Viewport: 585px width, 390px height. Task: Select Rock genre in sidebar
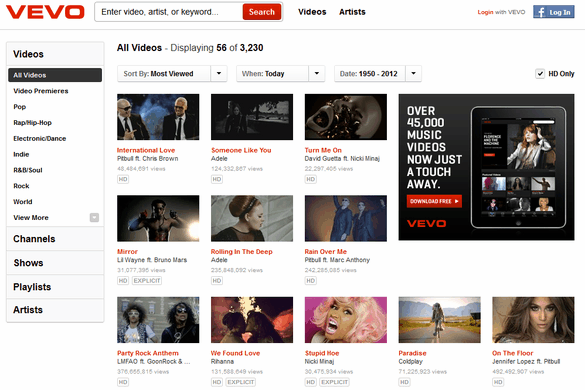click(x=21, y=186)
